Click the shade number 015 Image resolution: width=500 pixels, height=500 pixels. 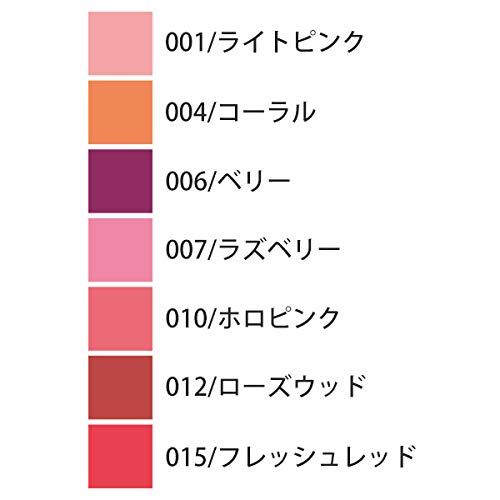coord(187,457)
